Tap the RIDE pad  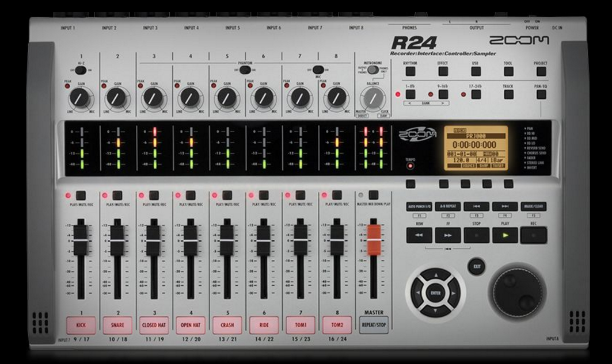[264, 325]
